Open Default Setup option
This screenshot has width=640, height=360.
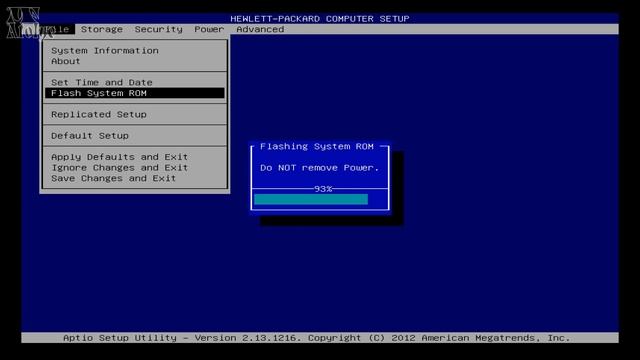(x=90, y=136)
